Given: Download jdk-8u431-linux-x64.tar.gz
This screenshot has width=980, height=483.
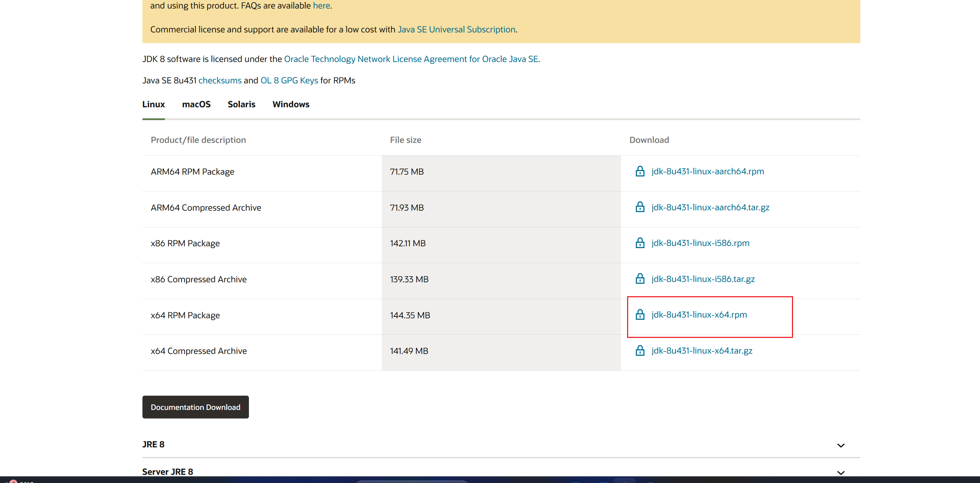Looking at the screenshot, I should [x=702, y=350].
